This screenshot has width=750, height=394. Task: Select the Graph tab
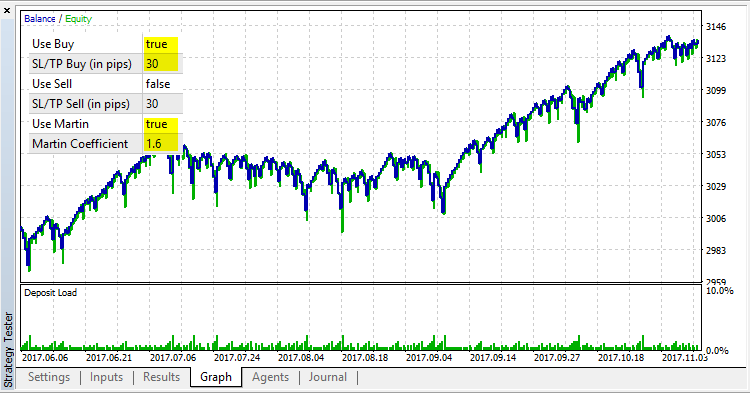[216, 377]
